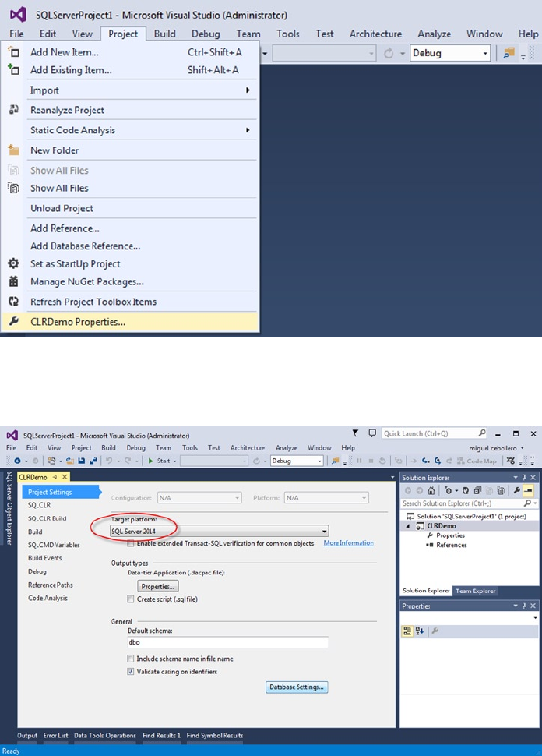Click Navigate Backward icon in main toolbar
This screenshot has width=542, height=756.
pyautogui.click(x=17, y=461)
